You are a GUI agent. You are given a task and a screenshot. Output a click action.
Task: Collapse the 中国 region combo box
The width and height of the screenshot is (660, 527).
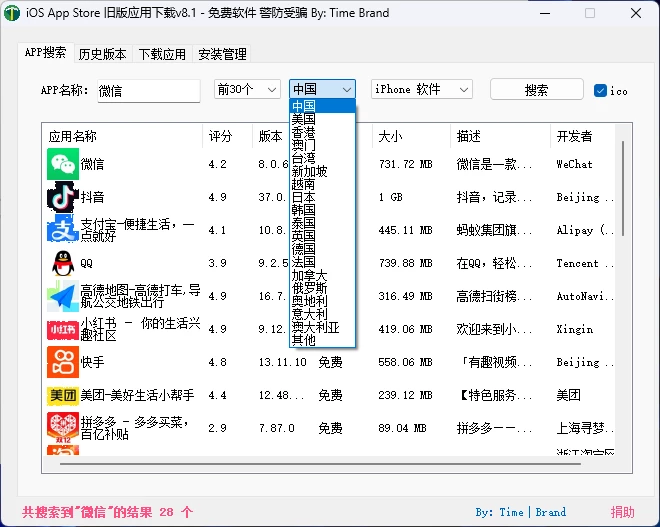[322, 89]
